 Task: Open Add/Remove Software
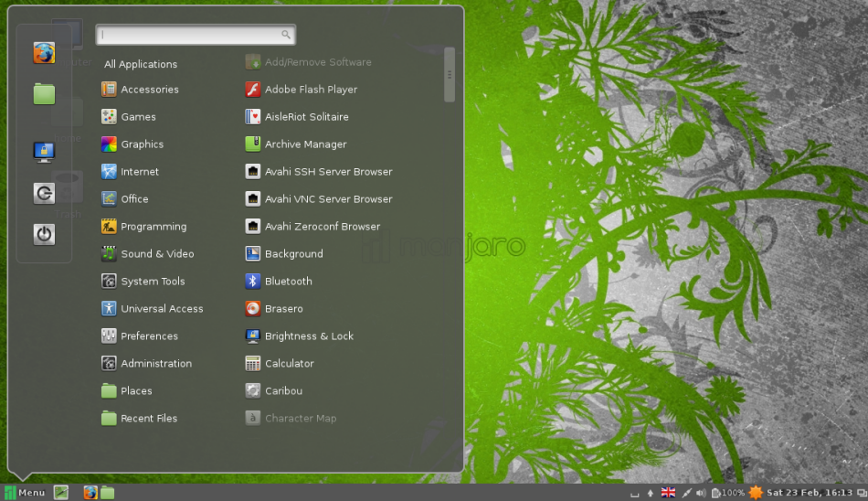[x=308, y=62]
